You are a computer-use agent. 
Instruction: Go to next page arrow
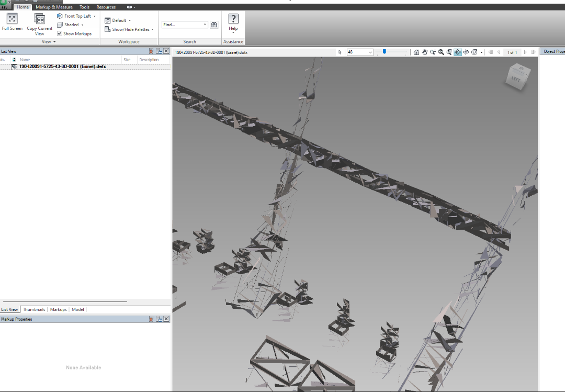coord(525,52)
